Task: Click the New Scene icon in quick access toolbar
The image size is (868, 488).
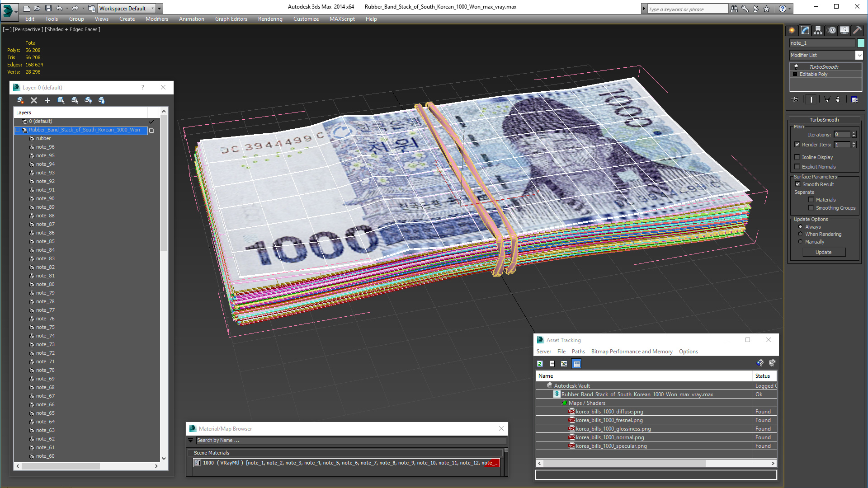Action: [x=27, y=8]
